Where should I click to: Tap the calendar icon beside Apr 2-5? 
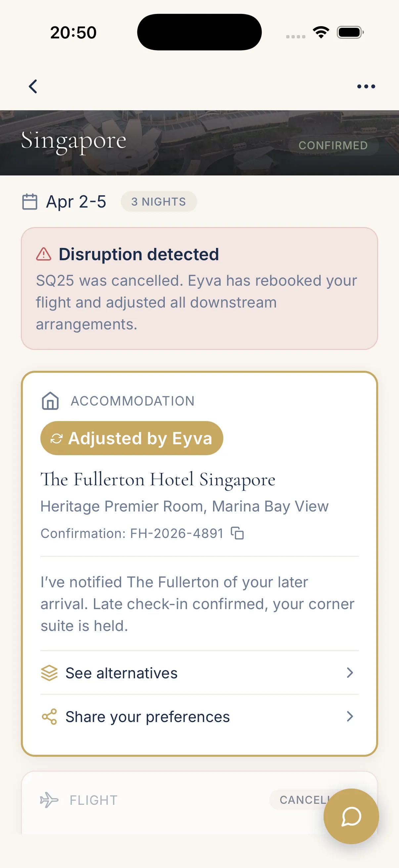(30, 202)
